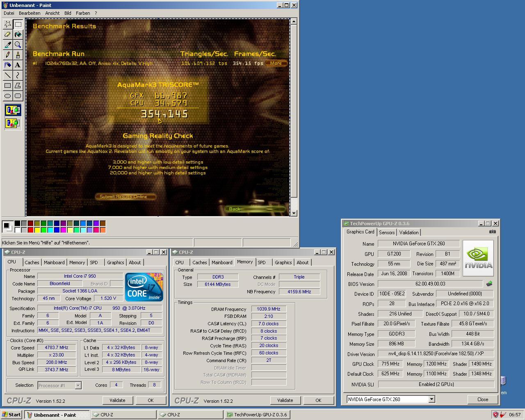Select the Curve tool in Paint
The height and width of the screenshot is (420, 525).
pos(18,75)
